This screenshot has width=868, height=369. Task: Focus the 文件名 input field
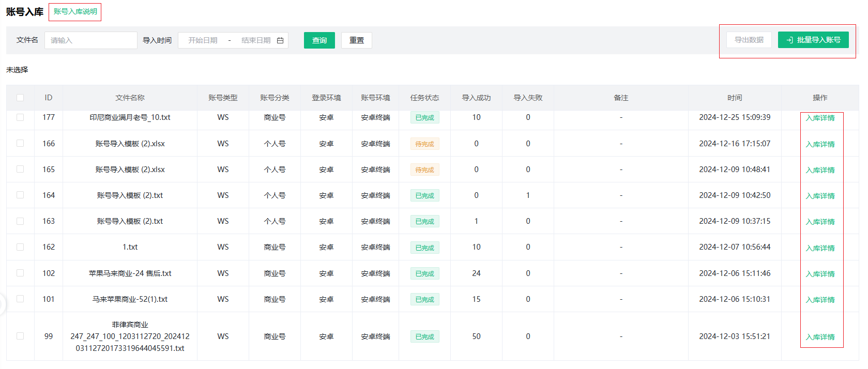point(90,40)
